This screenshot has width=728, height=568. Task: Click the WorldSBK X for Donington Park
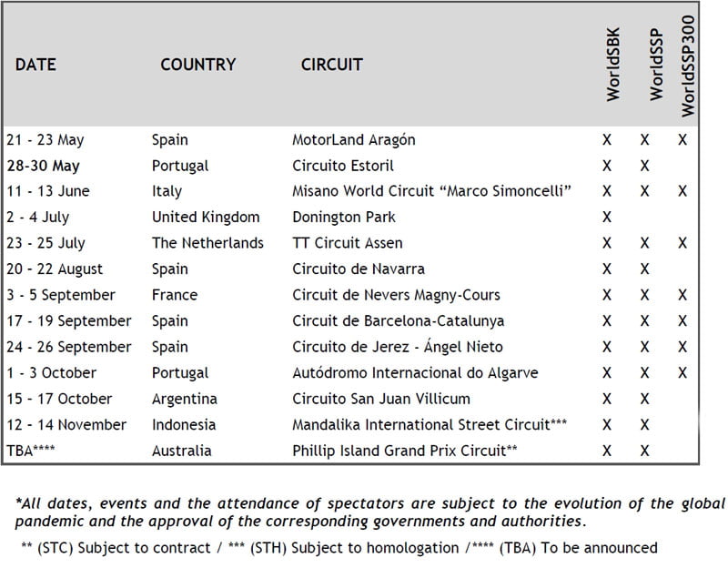point(607,218)
